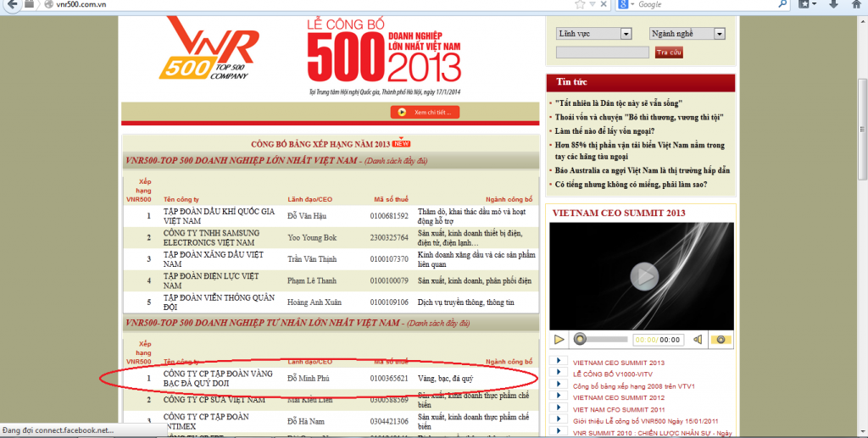Click arrow icon beside VIET NAM CFO SUMMIT 2011
Viewport: 868px width, 438px height.
tap(559, 408)
